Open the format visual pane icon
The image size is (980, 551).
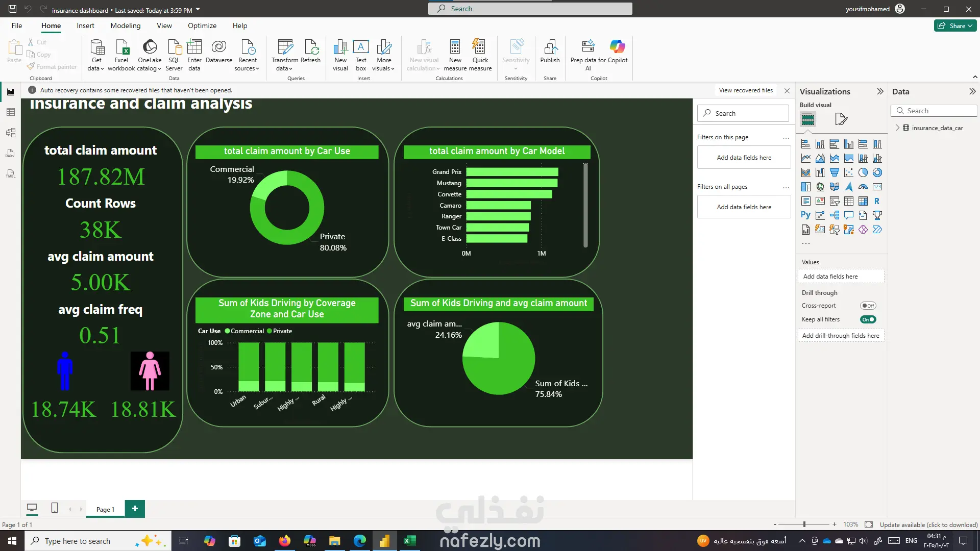point(841,119)
